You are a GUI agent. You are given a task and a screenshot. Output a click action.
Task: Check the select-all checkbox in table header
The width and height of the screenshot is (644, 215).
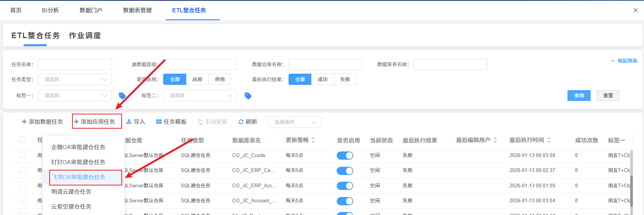23,139
